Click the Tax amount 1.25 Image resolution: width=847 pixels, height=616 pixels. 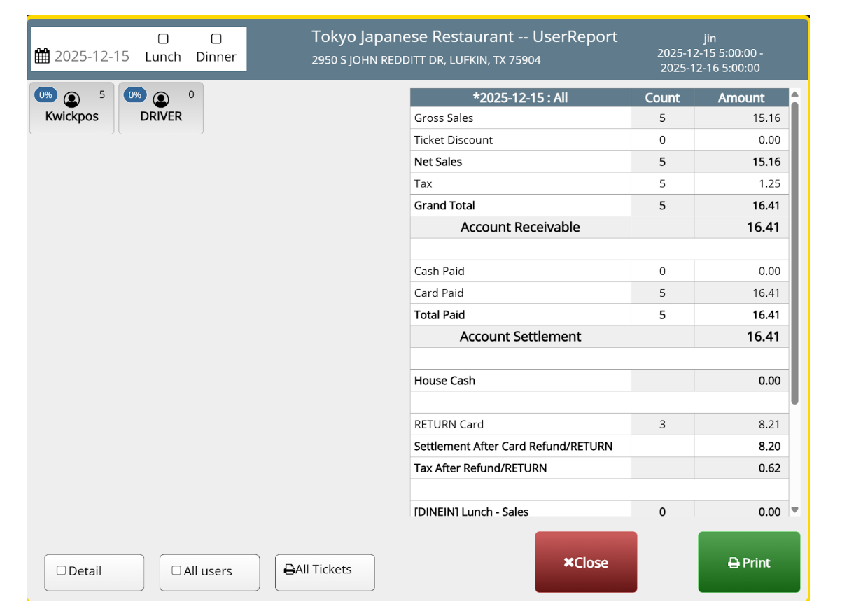click(x=769, y=183)
